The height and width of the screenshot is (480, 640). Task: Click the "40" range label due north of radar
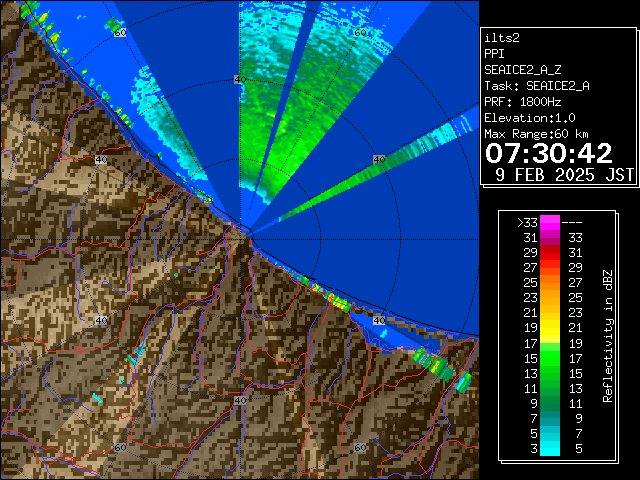point(240,80)
